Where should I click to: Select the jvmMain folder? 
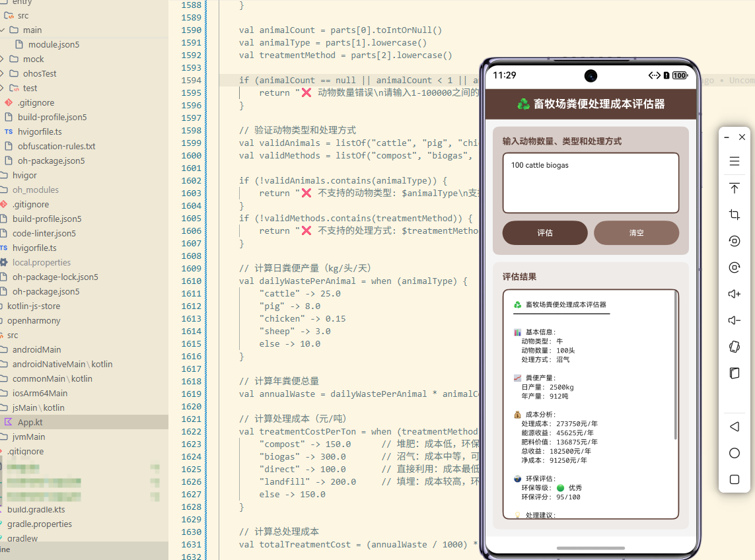click(x=28, y=437)
